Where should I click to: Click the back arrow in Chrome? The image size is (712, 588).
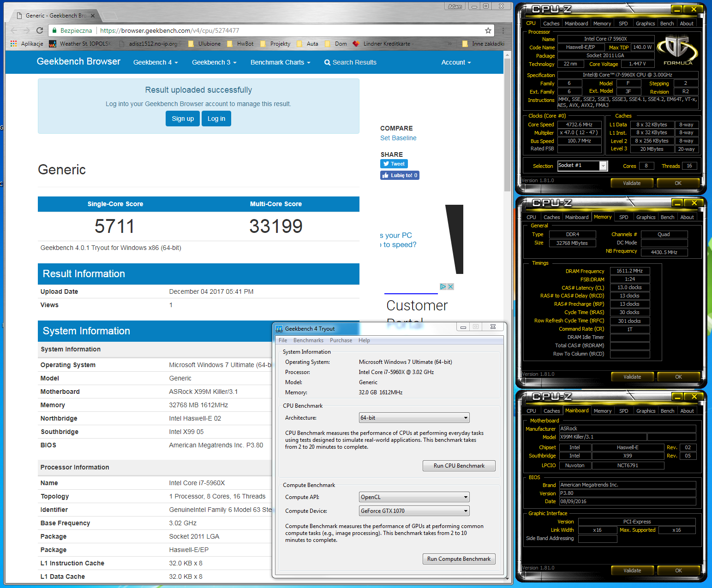(13, 30)
